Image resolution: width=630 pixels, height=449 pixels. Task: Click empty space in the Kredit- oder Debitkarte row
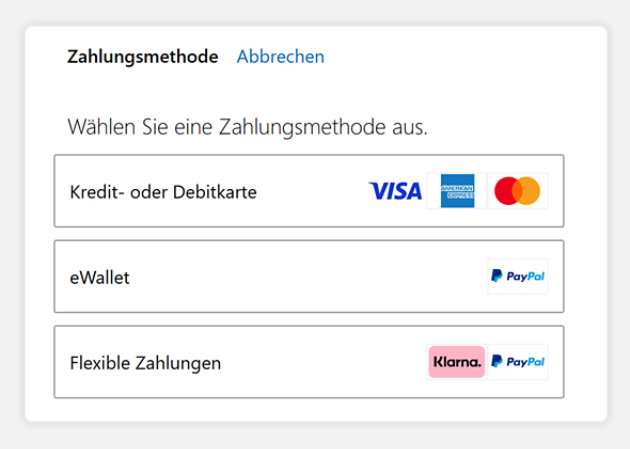310,191
